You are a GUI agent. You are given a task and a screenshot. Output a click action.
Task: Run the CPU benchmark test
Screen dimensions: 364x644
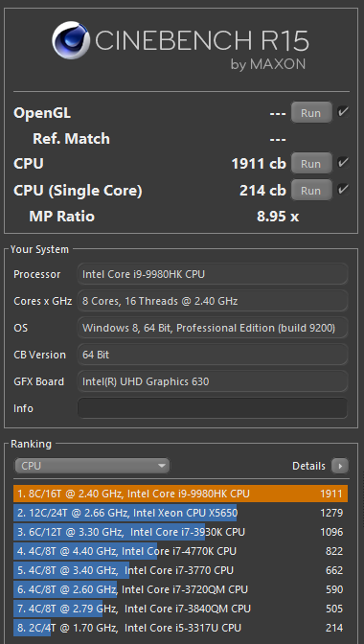(x=311, y=164)
